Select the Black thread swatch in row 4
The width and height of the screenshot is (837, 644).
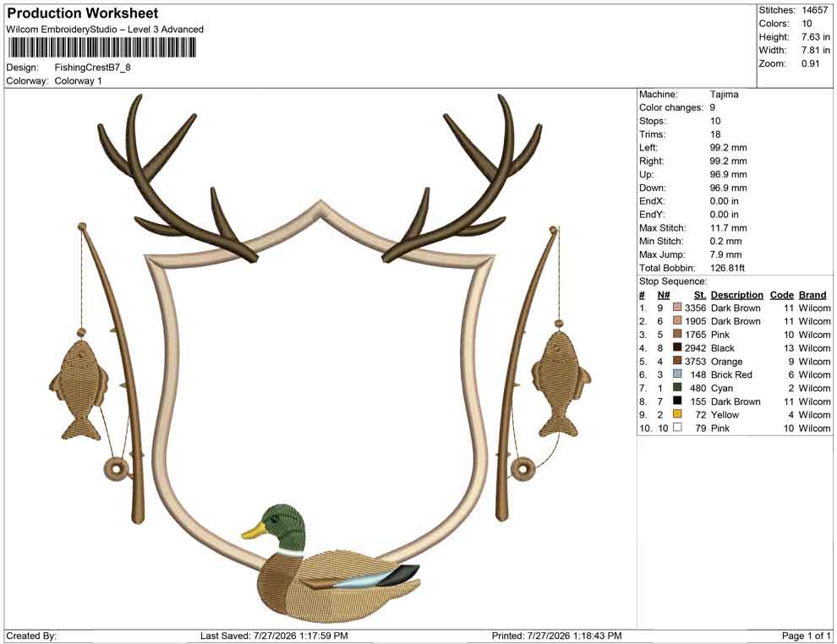(677, 347)
